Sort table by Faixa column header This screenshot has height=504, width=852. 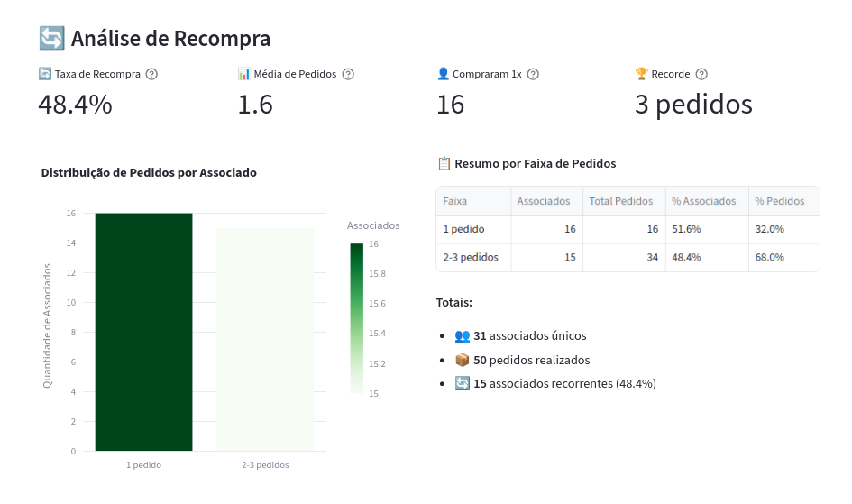pos(455,201)
